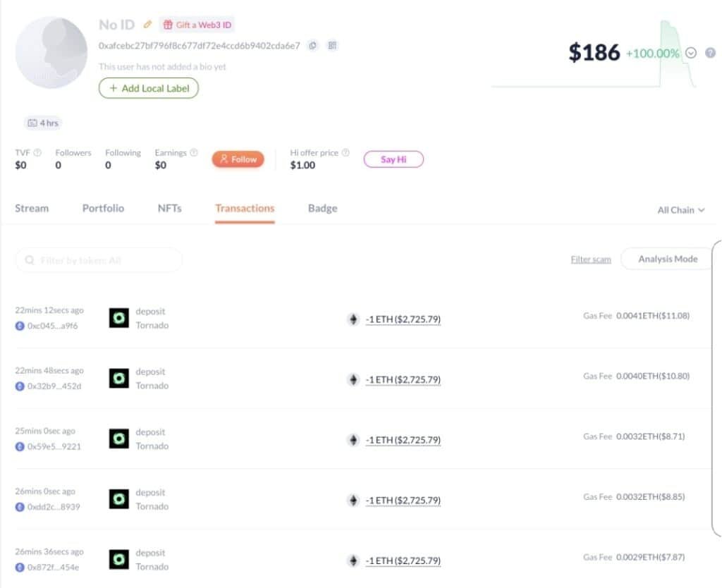This screenshot has width=722, height=588.
Task: Click the question mark beside TVF
Action: point(39,152)
